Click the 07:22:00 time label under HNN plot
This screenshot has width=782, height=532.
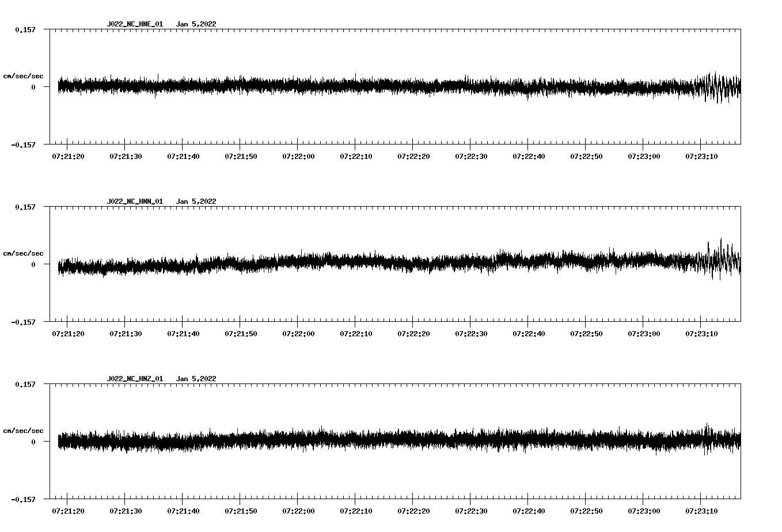[298, 333]
